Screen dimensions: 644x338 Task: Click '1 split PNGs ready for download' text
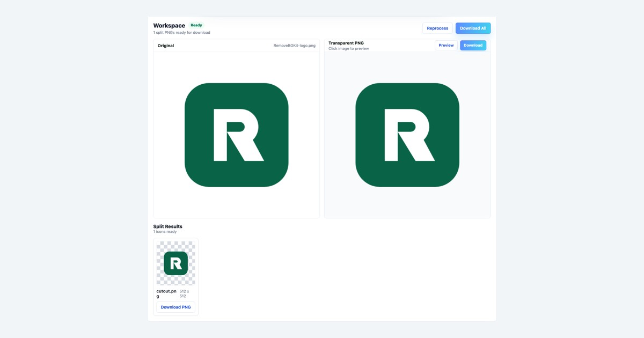point(182,33)
